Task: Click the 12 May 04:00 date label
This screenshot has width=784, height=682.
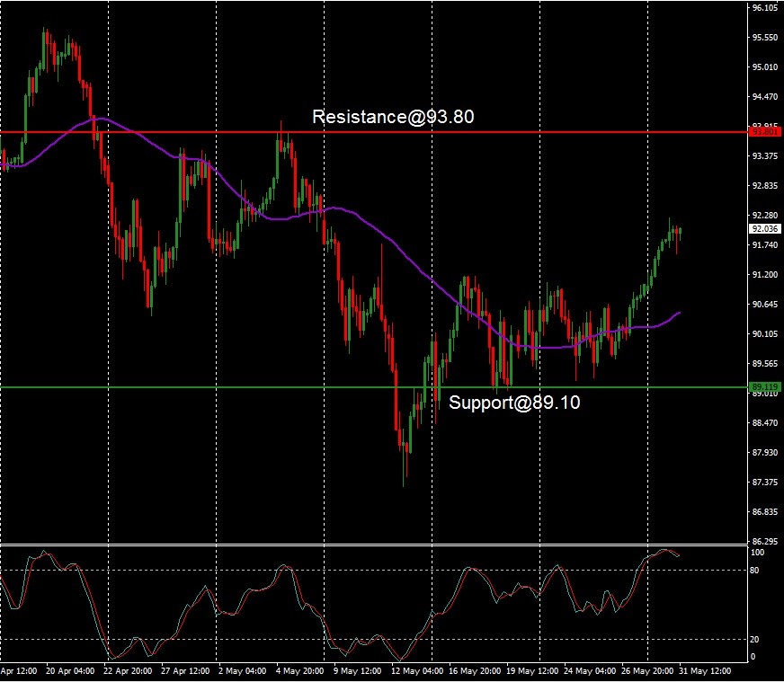Action: (417, 671)
